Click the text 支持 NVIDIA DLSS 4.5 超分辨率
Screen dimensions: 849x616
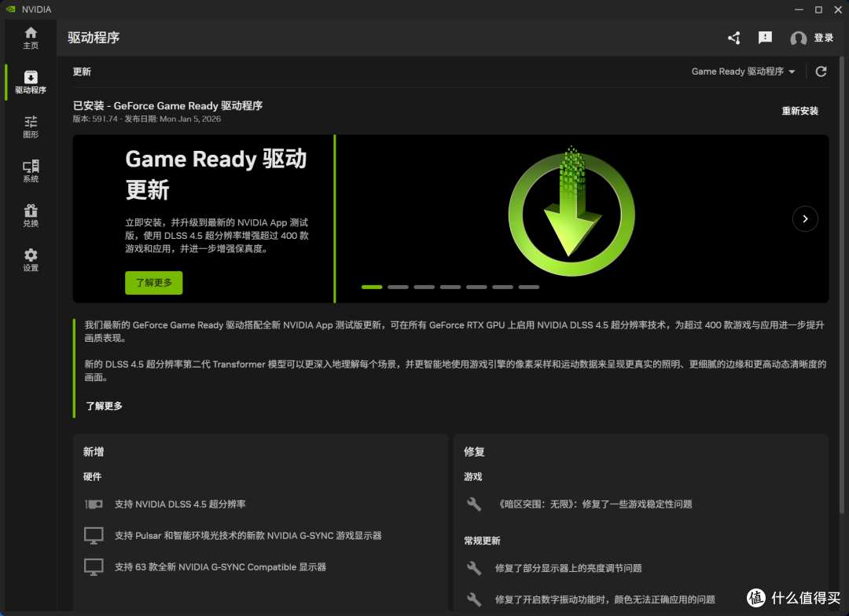[x=180, y=504]
